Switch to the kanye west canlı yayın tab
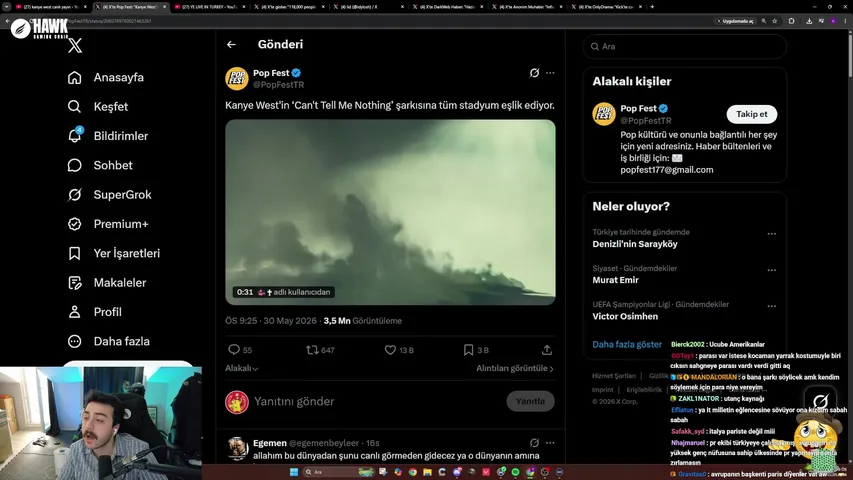853x480 pixels. 50,7
